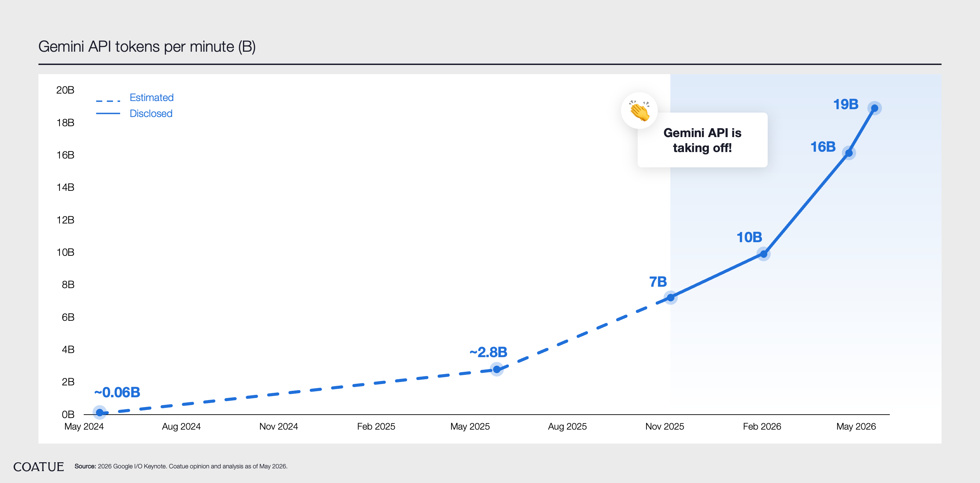
Task: Click the Aug 2024 axis label
Action: tap(181, 426)
